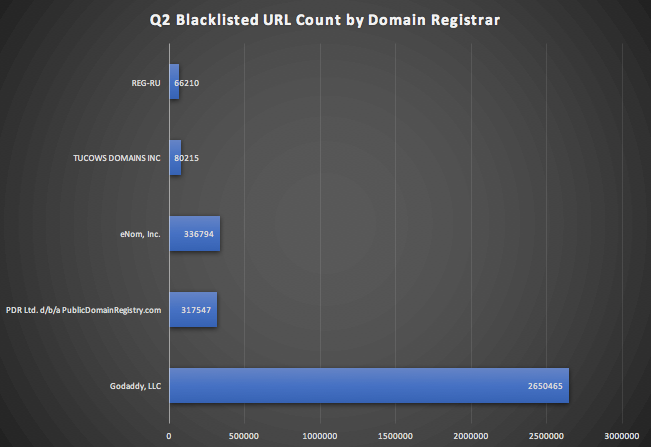
Task: Click the x-axis value 2000000
Action: 471,436
